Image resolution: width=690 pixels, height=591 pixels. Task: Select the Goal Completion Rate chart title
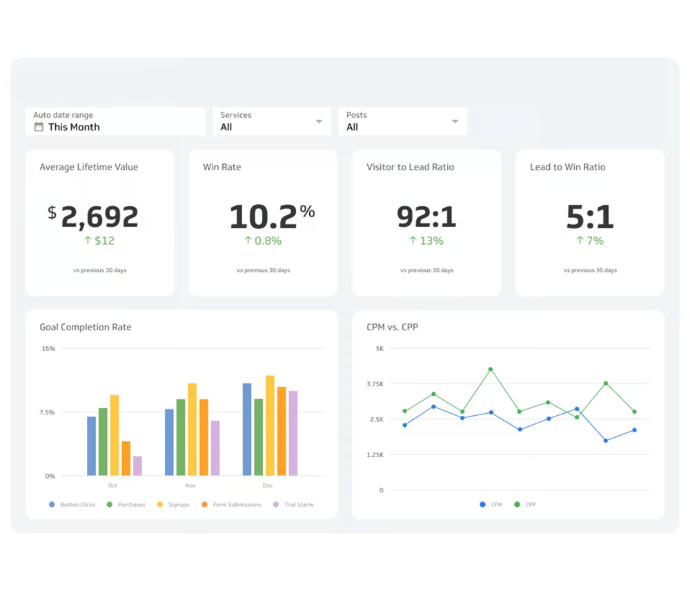85,327
